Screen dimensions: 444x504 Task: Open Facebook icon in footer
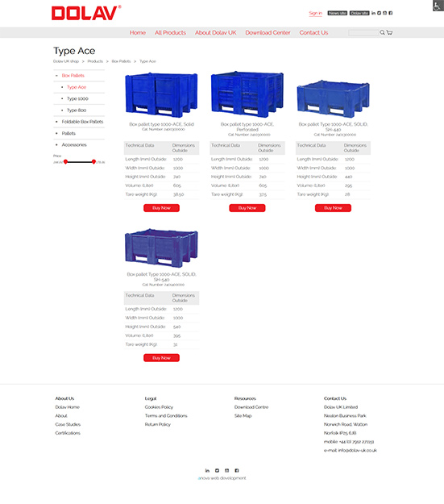(236, 471)
